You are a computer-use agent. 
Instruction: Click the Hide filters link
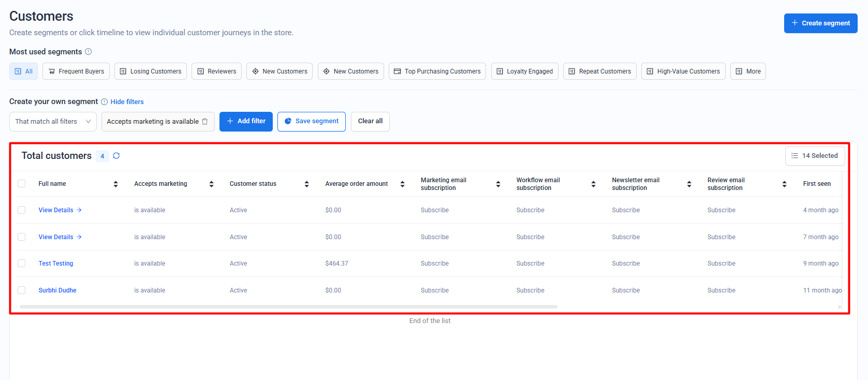127,102
